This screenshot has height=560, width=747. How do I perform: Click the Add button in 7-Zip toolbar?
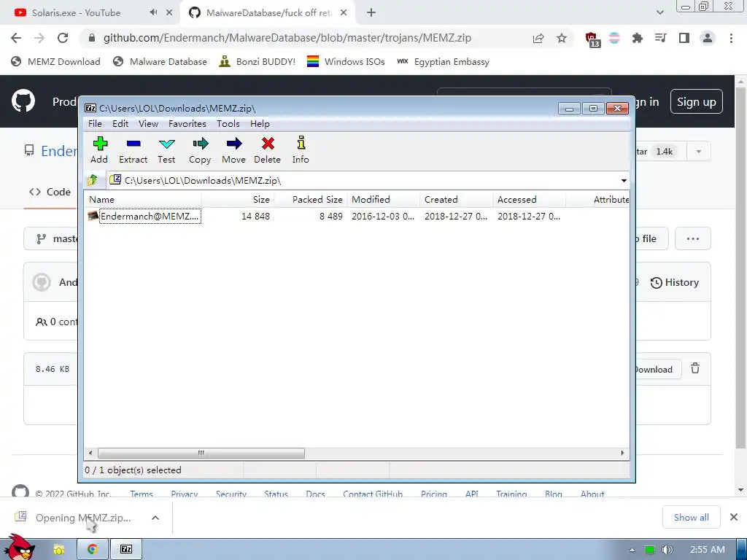[x=99, y=150]
